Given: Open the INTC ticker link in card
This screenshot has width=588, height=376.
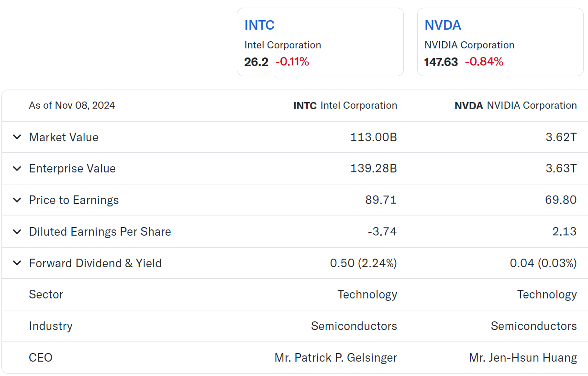Looking at the screenshot, I should 259,25.
